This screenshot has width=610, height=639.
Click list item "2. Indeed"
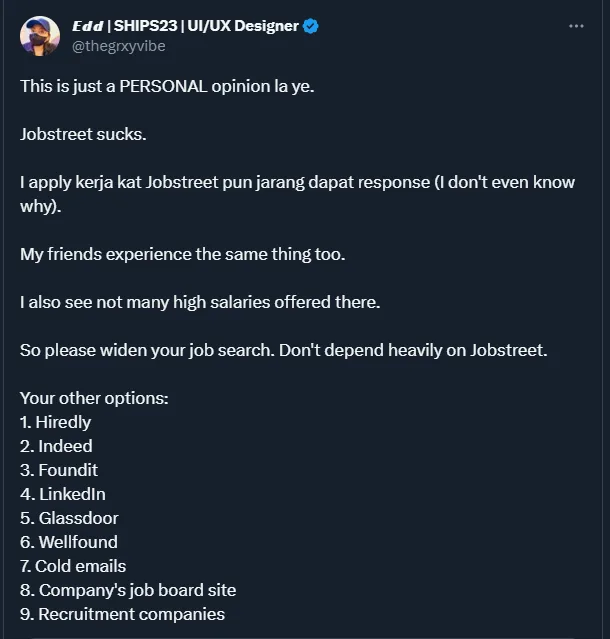coord(56,446)
